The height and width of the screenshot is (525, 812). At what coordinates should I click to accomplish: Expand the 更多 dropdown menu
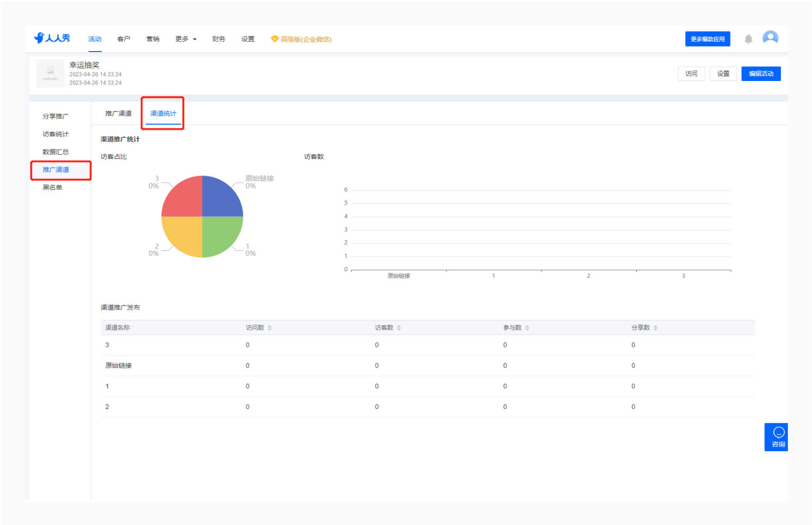pos(186,39)
